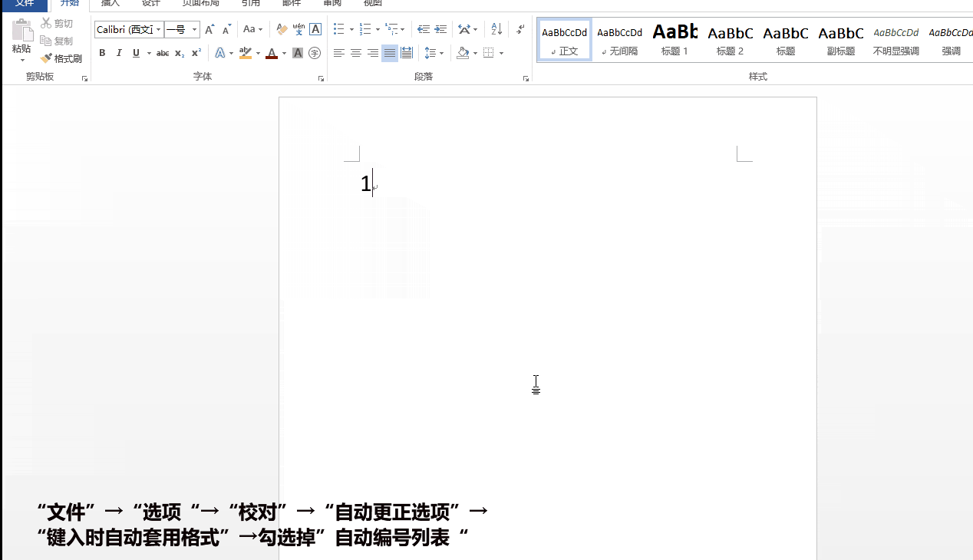This screenshot has height=560, width=973.
Task: Apply the 副标题 (Subtitle) style
Action: (841, 41)
